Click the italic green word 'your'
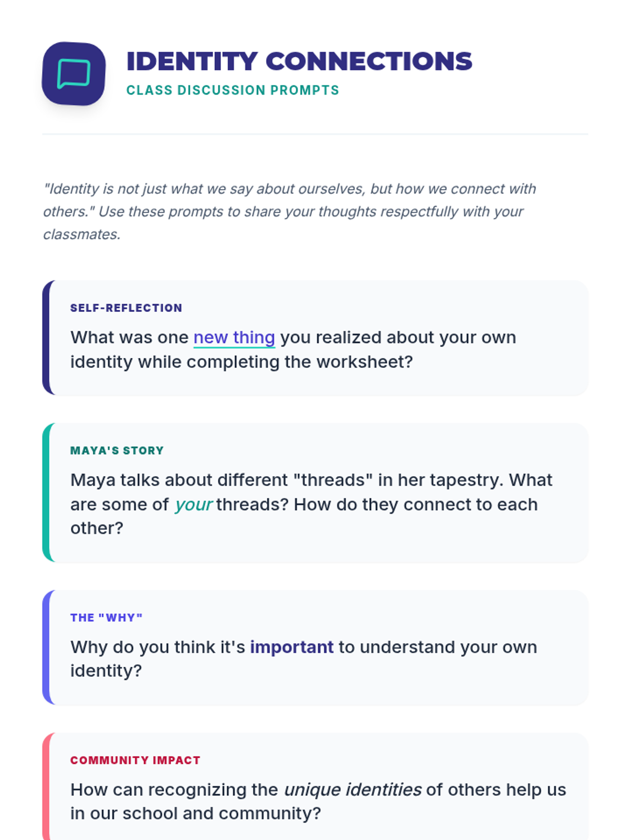The height and width of the screenshot is (840, 630). pyautogui.click(x=193, y=505)
